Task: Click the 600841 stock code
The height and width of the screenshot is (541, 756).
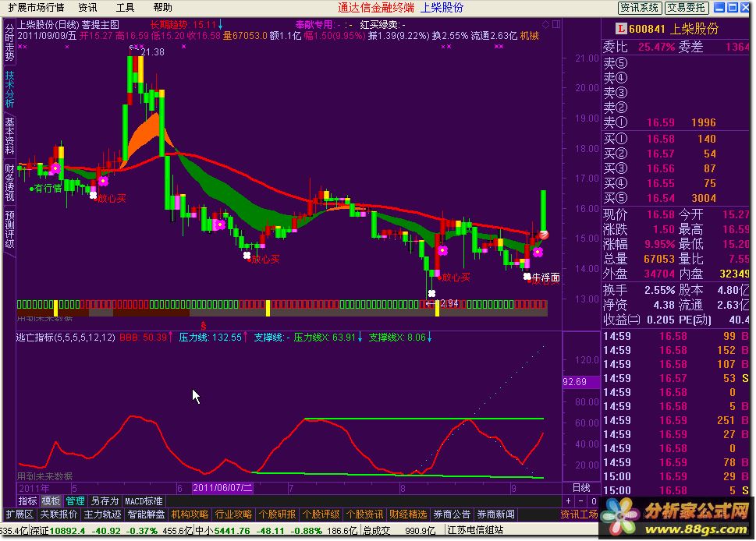Action: point(647,29)
